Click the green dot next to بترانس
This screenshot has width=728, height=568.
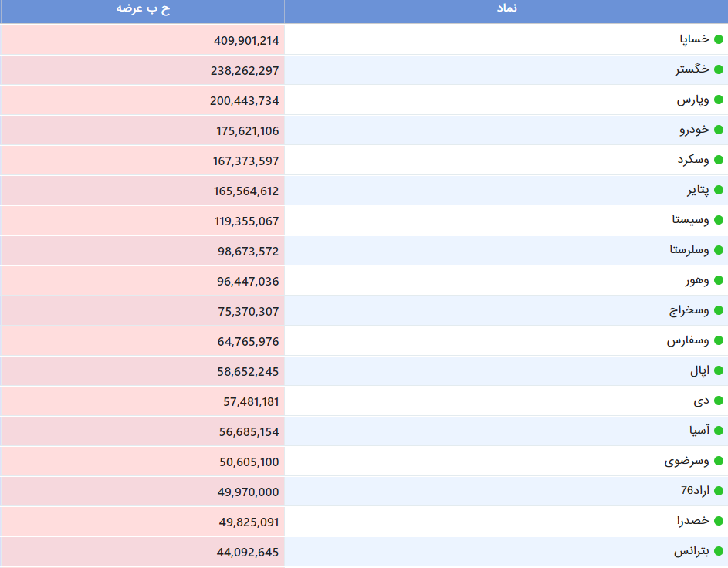coord(718,551)
